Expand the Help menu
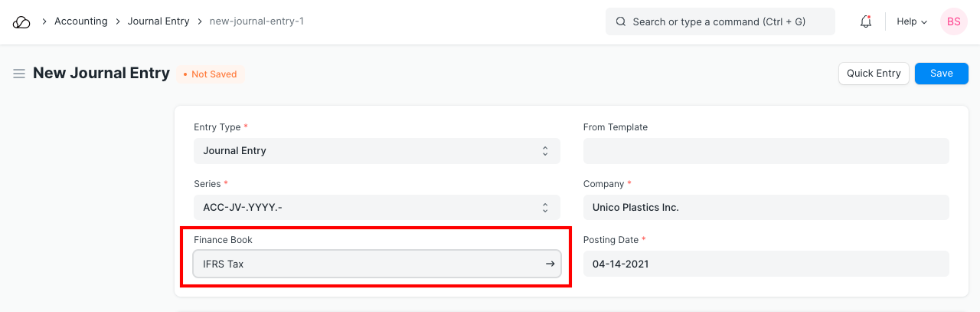Screen dimensions: 980x312 click(x=911, y=21)
